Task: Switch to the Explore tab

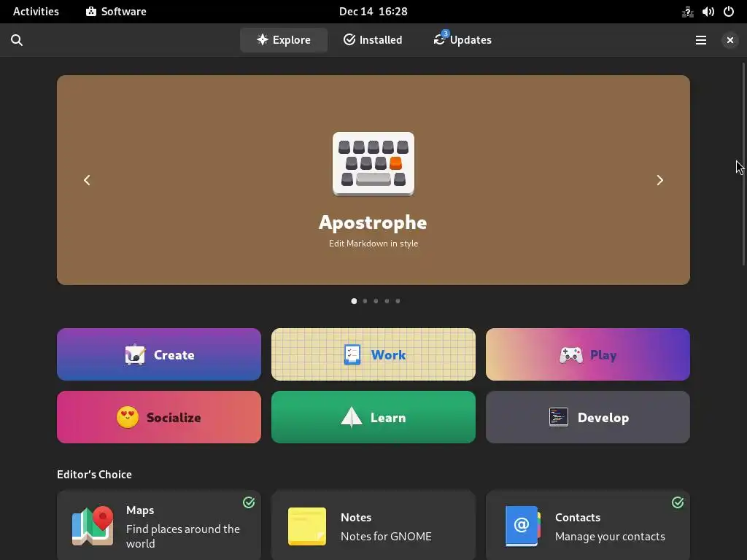Action: (284, 40)
